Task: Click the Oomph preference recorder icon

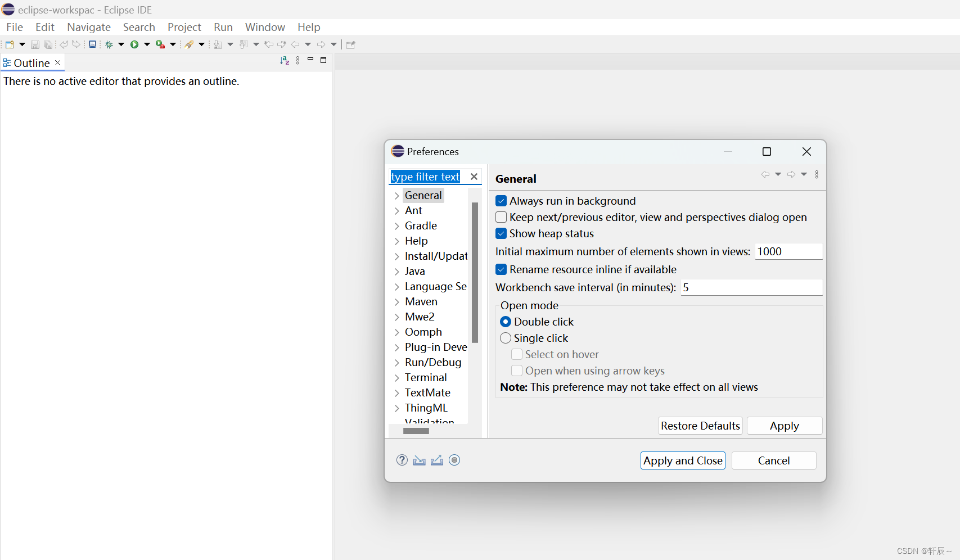Action: pos(454,460)
